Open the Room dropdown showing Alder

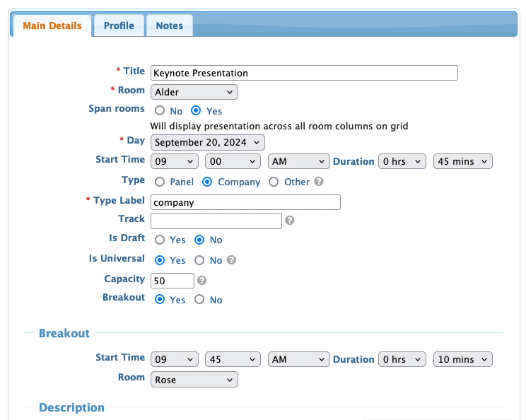[194, 92]
